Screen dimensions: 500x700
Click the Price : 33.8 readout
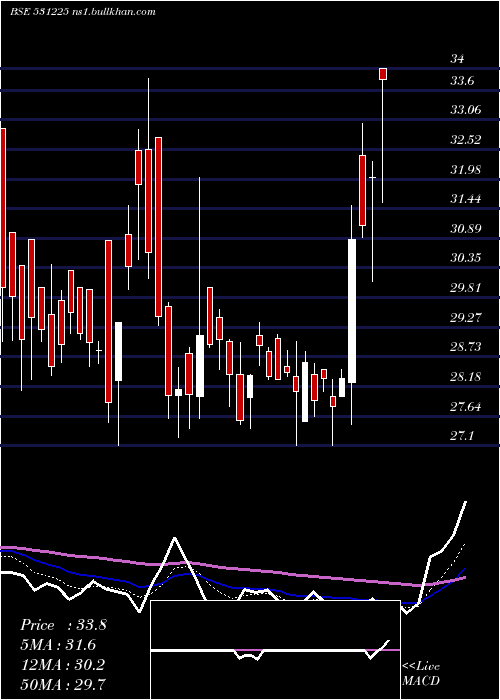point(63,625)
